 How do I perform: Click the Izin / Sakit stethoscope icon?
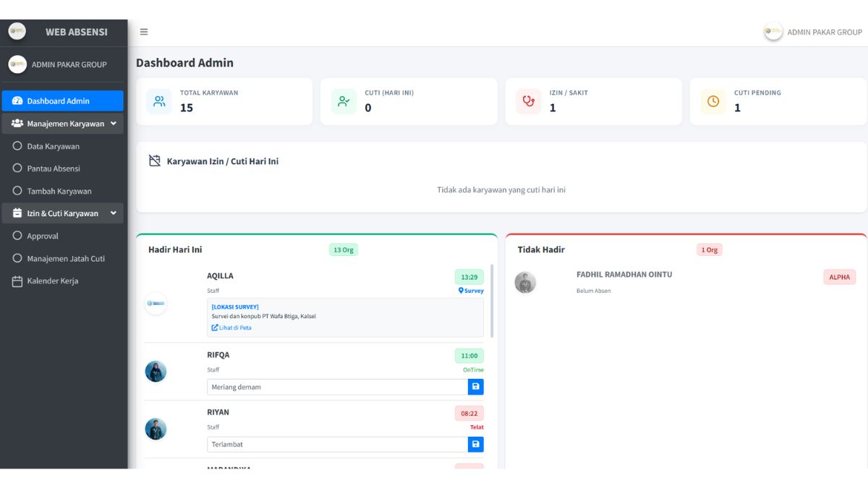click(x=529, y=101)
